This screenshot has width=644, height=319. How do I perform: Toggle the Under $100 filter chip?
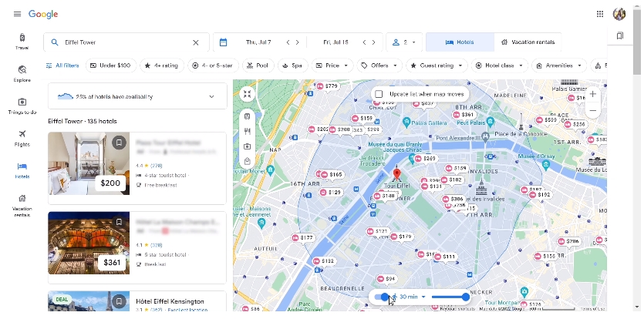point(111,65)
